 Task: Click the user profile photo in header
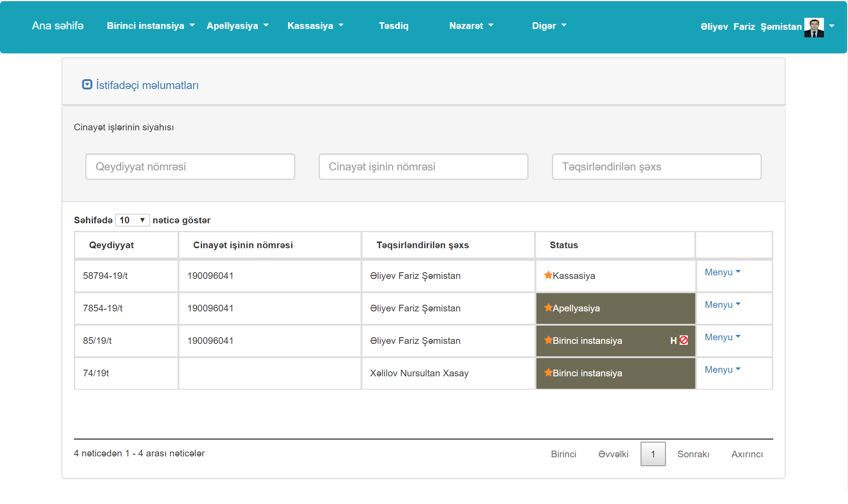pyautogui.click(x=814, y=27)
